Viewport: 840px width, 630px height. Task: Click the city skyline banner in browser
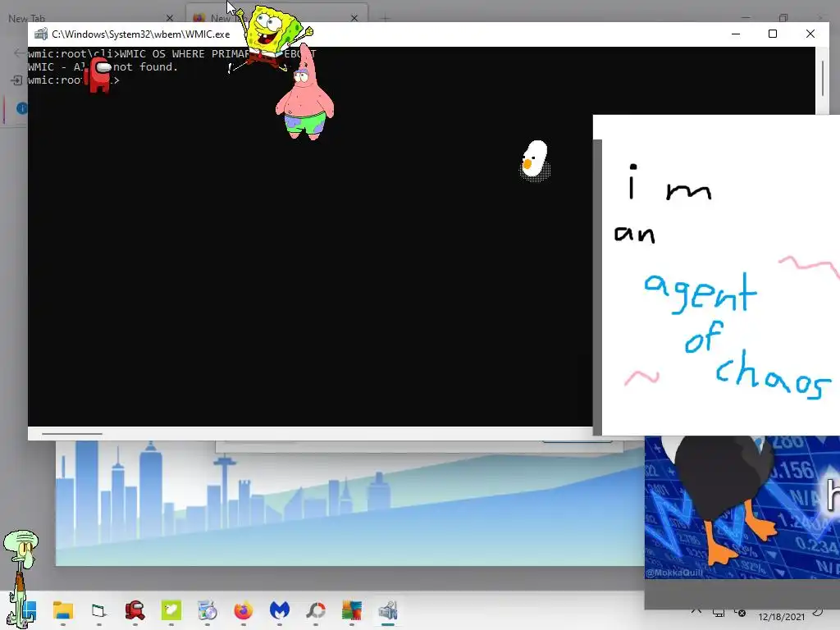click(x=349, y=503)
